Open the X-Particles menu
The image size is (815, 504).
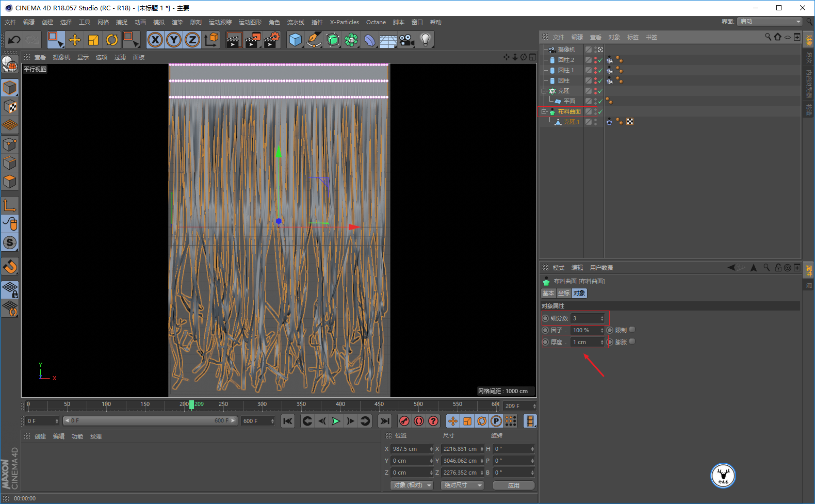coord(345,22)
